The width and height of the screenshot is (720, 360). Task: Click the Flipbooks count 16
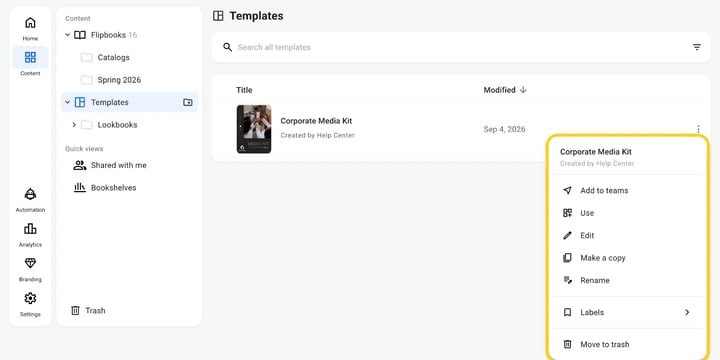(x=132, y=35)
